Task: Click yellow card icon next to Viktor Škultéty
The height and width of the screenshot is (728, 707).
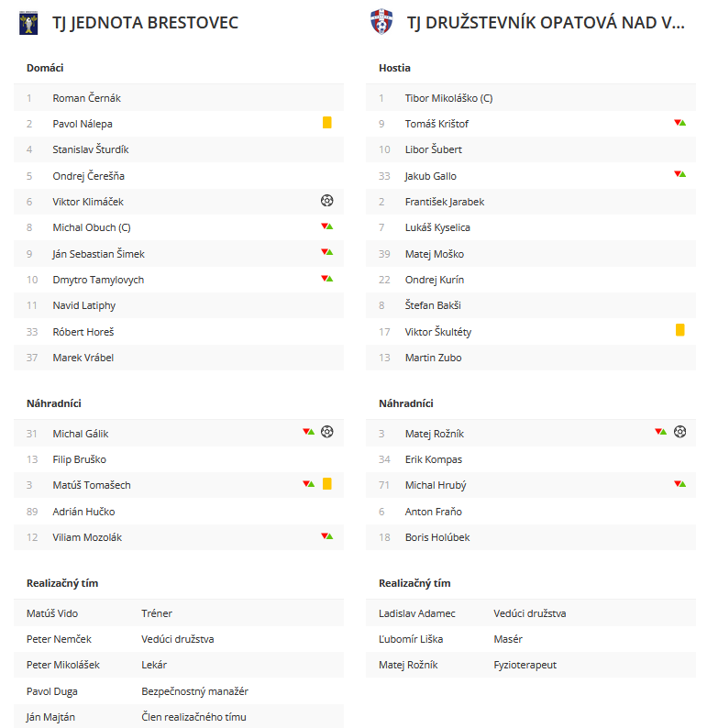Action: [x=679, y=330]
